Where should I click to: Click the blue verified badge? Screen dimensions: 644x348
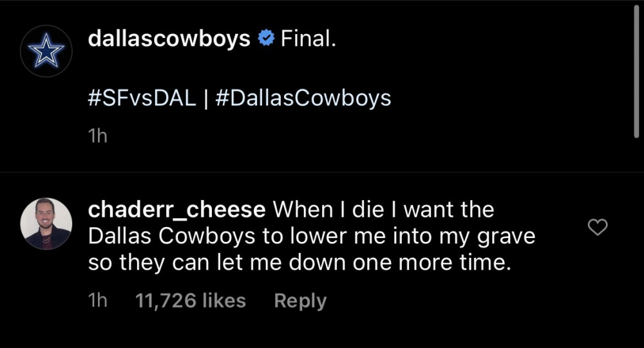point(265,40)
